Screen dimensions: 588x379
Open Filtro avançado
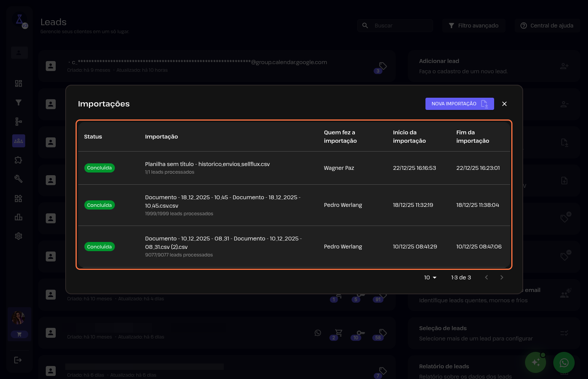pyautogui.click(x=474, y=26)
